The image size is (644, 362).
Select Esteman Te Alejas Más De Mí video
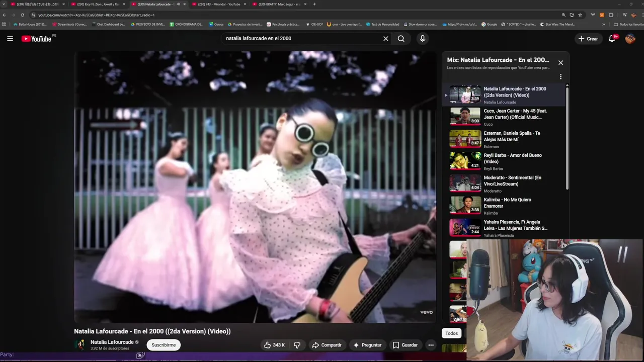504,139
